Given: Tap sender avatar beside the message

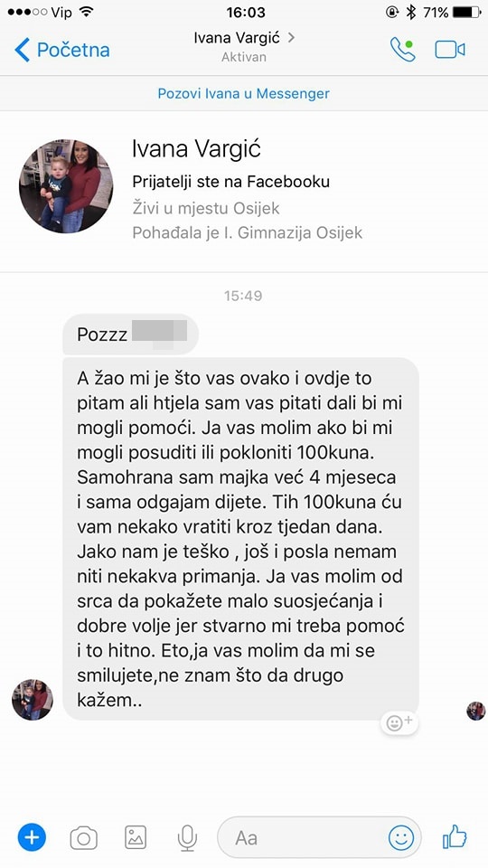Looking at the screenshot, I should coord(33,700).
